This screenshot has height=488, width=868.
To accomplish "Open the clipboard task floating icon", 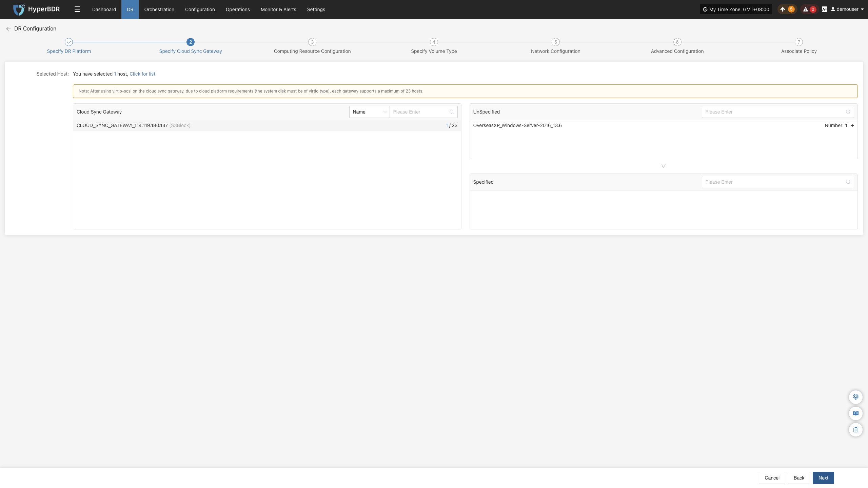I will point(856,430).
